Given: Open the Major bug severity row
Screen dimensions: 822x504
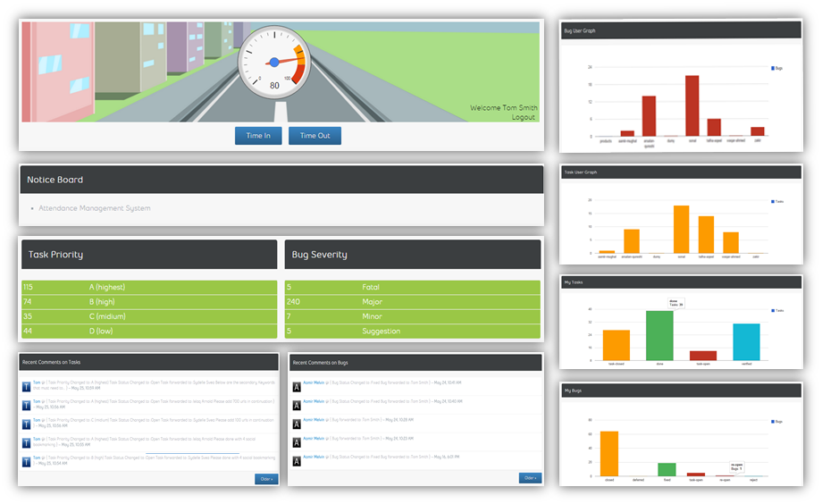Looking at the screenshot, I should 413,301.
